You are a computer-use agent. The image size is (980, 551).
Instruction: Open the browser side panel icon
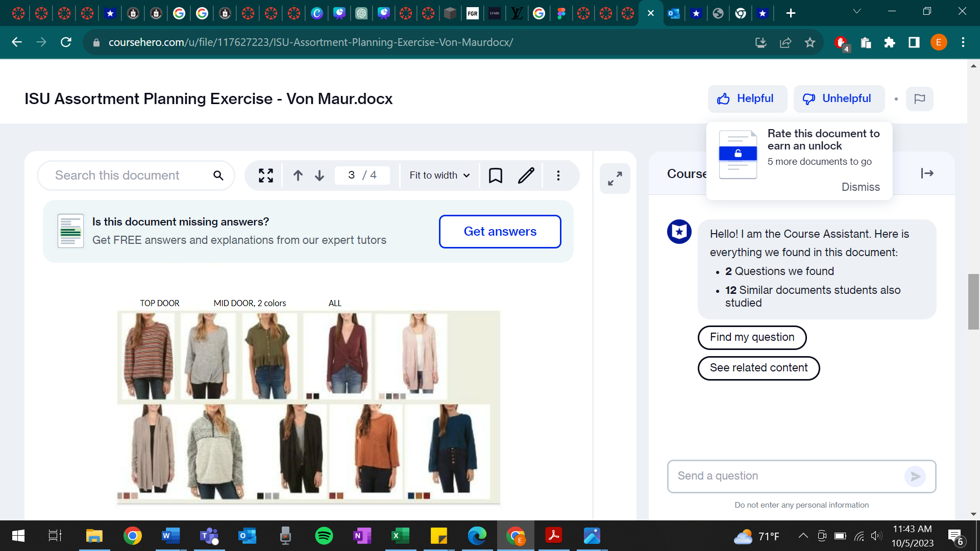point(914,42)
